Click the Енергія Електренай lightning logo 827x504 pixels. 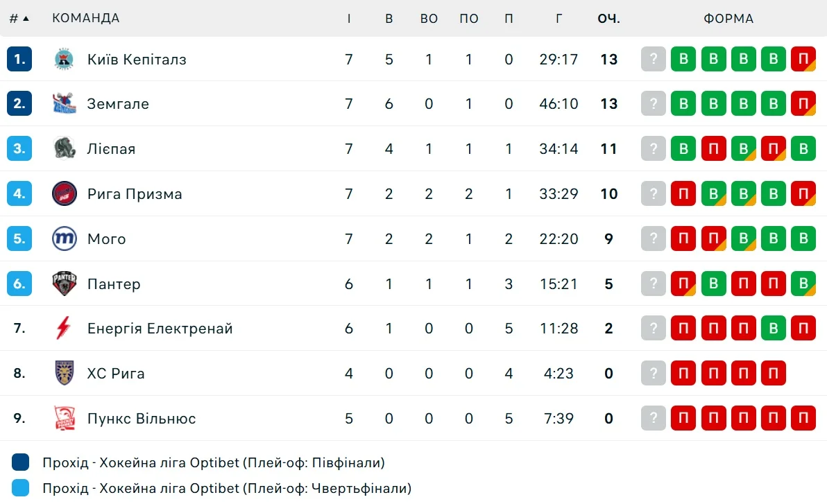coord(65,328)
